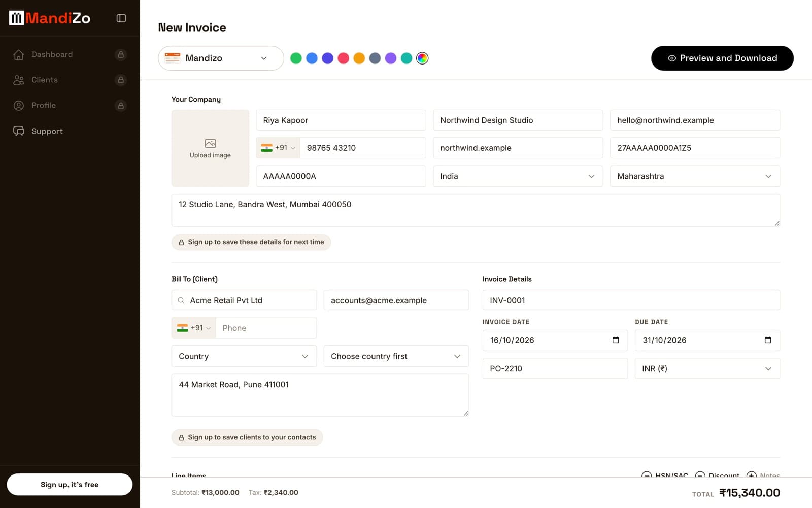Click the lock badge beside Dashboard
The width and height of the screenshot is (812, 508).
pos(121,54)
